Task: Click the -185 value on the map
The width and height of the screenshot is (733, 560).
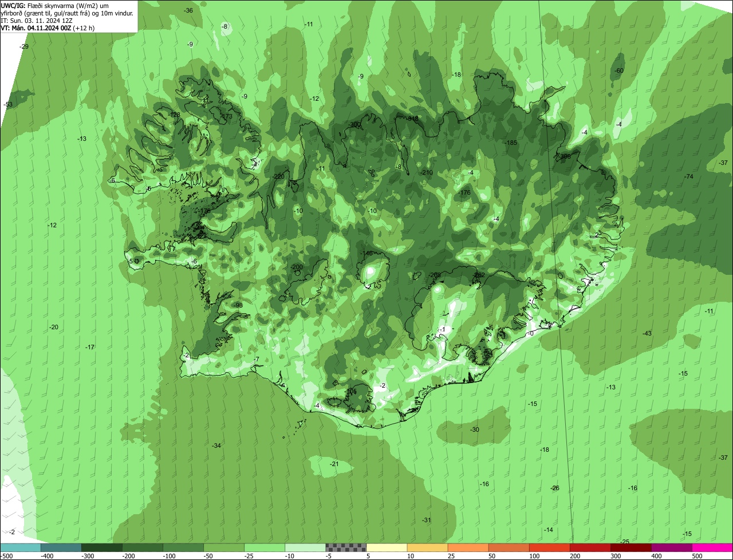Action: click(x=511, y=143)
